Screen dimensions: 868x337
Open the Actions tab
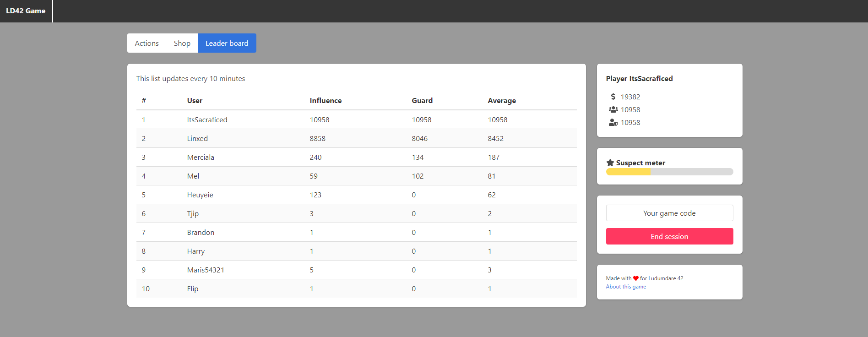click(x=146, y=43)
